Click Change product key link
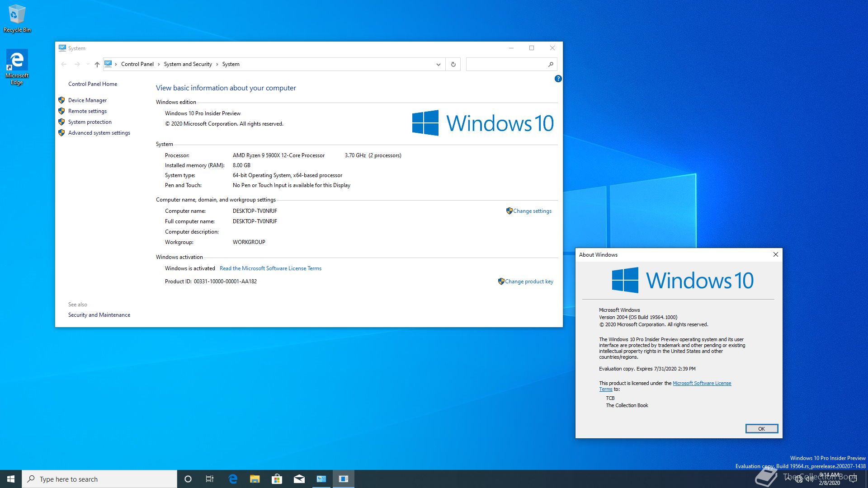The height and width of the screenshot is (488, 868). (x=529, y=282)
